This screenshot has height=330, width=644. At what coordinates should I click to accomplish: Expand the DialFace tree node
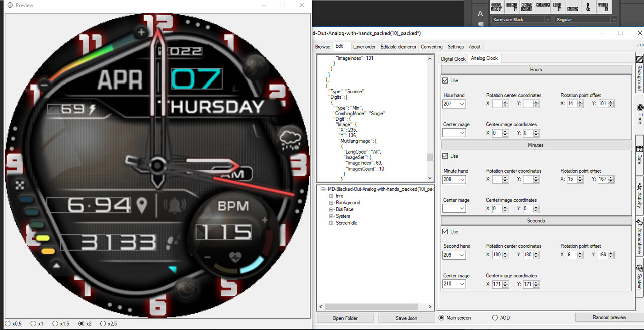[x=331, y=209]
